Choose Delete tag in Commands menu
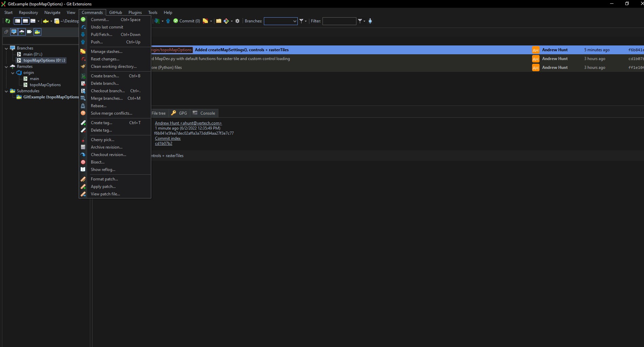The width and height of the screenshot is (644, 347). pyautogui.click(x=115, y=130)
